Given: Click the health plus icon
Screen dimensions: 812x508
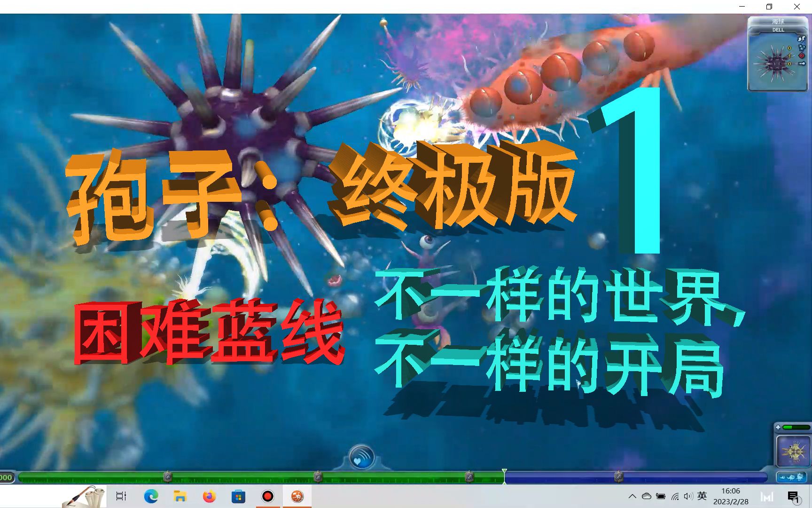Looking at the screenshot, I should (x=778, y=428).
